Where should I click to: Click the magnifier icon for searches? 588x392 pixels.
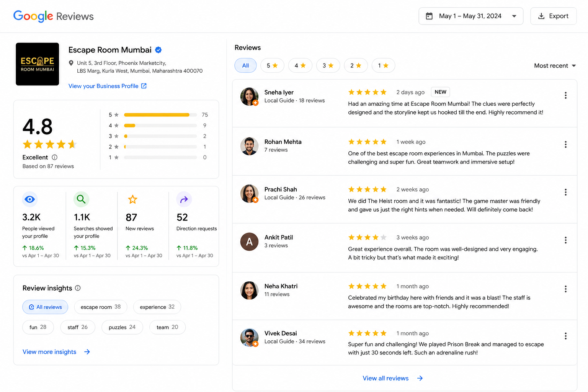(x=81, y=199)
